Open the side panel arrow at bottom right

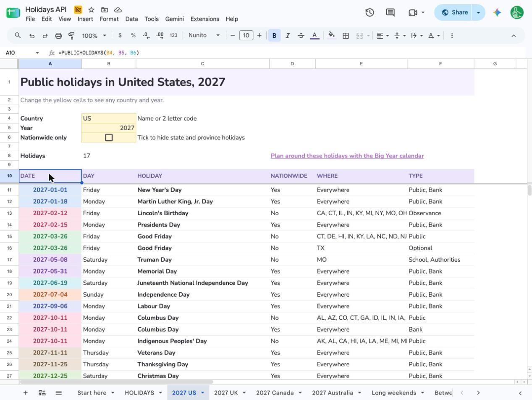[x=520, y=393]
